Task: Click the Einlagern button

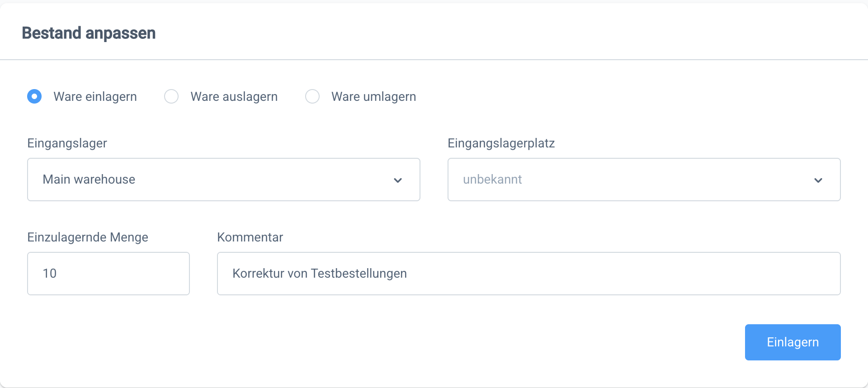Action: tap(793, 342)
